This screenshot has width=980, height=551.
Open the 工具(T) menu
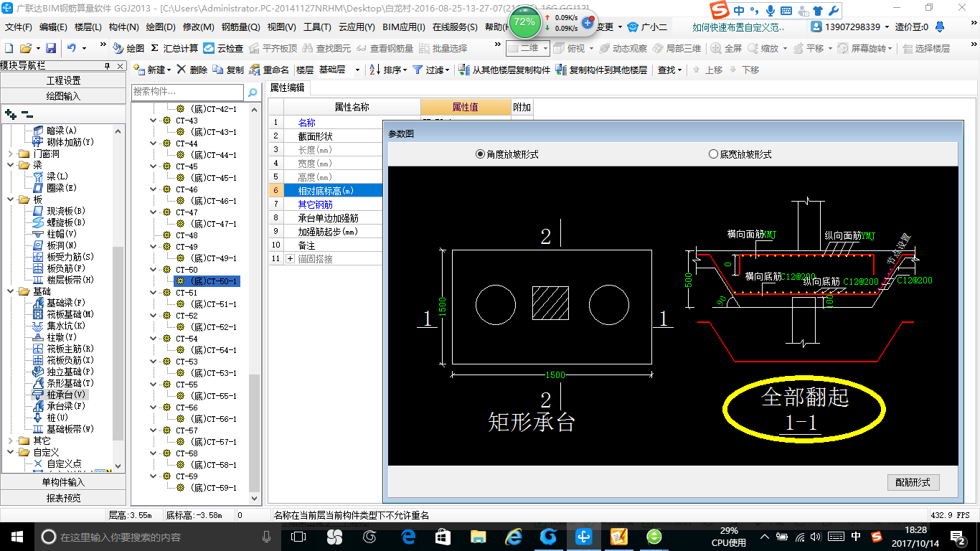click(x=317, y=27)
